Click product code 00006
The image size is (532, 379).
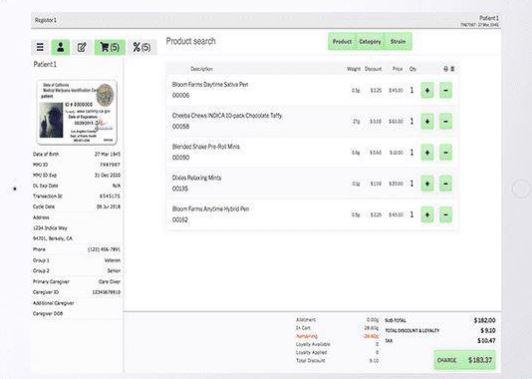click(x=180, y=95)
